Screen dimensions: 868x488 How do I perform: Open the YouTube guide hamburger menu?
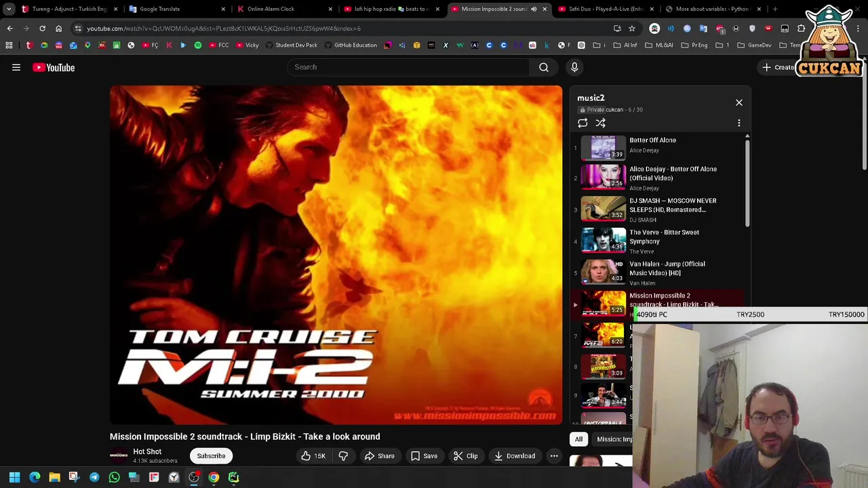[x=16, y=67]
